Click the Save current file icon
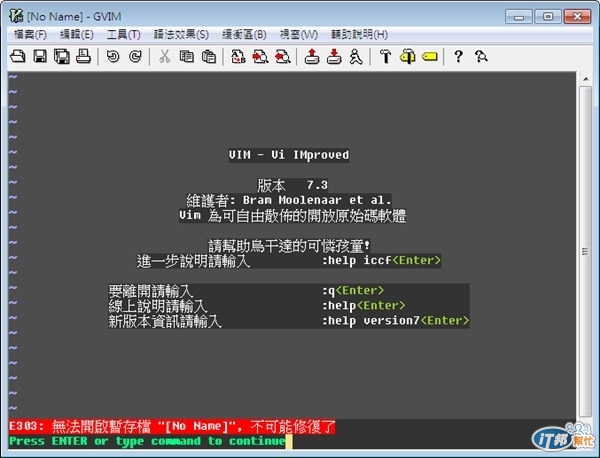 (x=40, y=57)
